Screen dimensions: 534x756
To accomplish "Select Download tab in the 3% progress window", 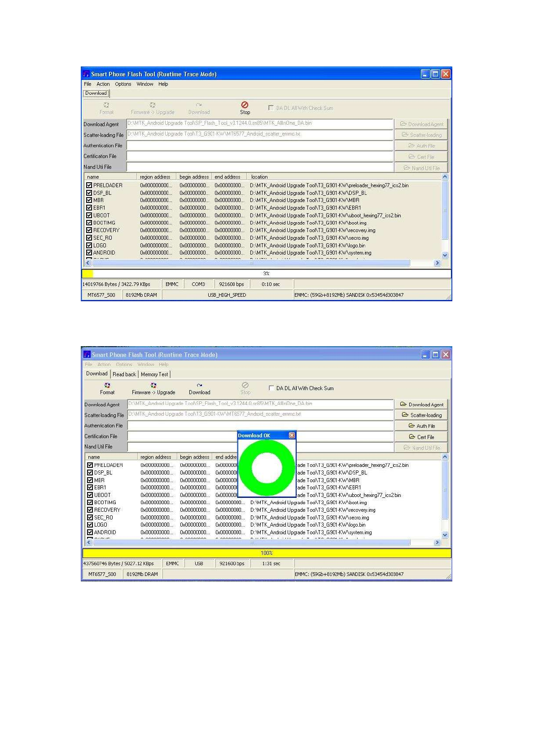I will tap(96, 93).
